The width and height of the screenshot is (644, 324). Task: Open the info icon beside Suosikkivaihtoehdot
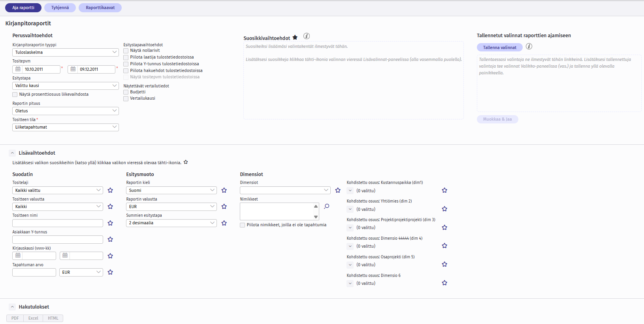[307, 36]
